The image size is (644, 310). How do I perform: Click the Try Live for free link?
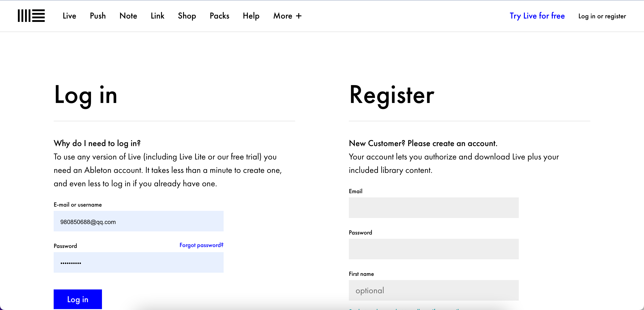pyautogui.click(x=537, y=16)
